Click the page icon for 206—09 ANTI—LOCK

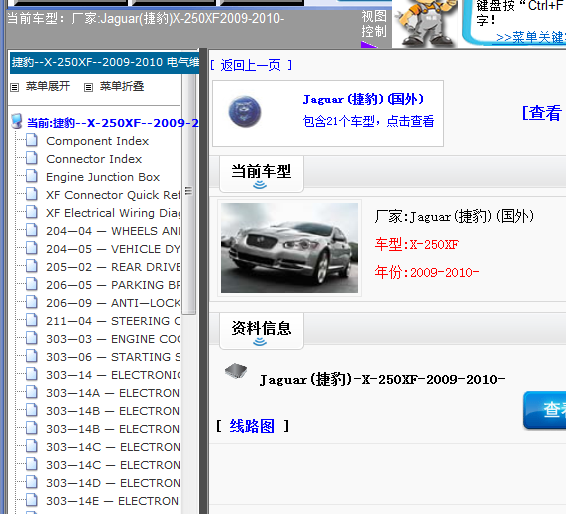coord(32,302)
